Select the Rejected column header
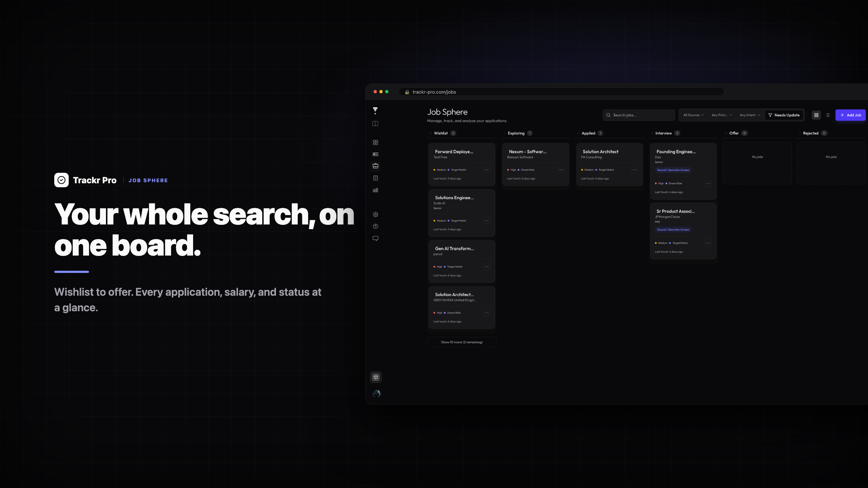The image size is (868, 488). [811, 133]
